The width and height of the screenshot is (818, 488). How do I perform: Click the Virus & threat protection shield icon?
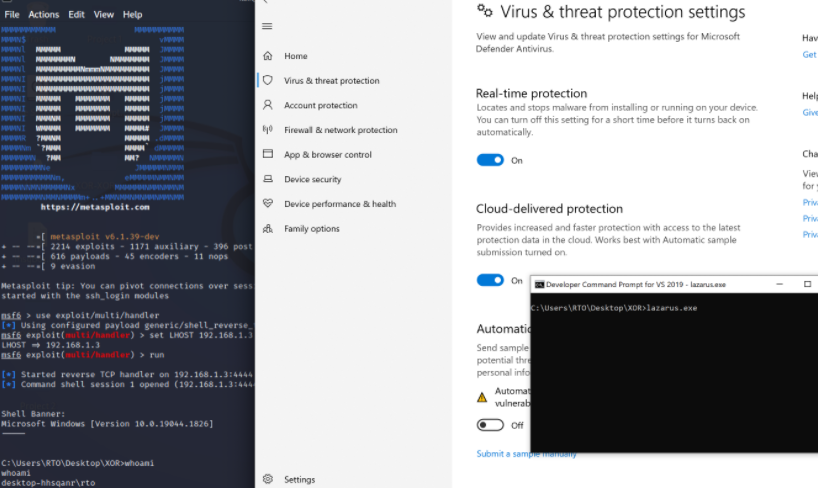click(268, 80)
